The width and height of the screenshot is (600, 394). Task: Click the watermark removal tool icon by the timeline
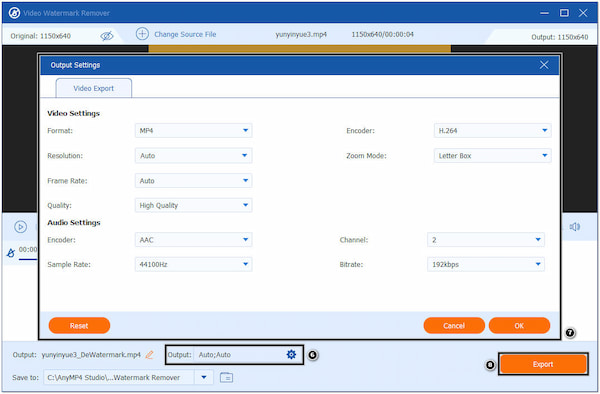(x=11, y=252)
